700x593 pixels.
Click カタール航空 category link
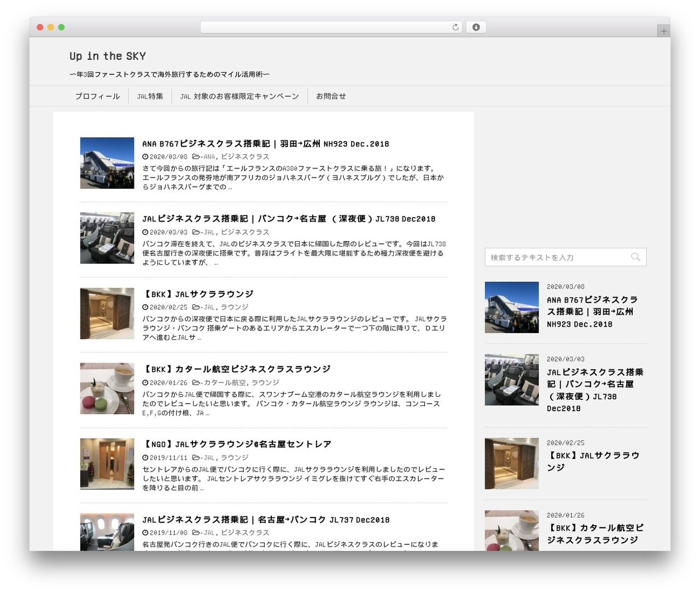(x=225, y=383)
